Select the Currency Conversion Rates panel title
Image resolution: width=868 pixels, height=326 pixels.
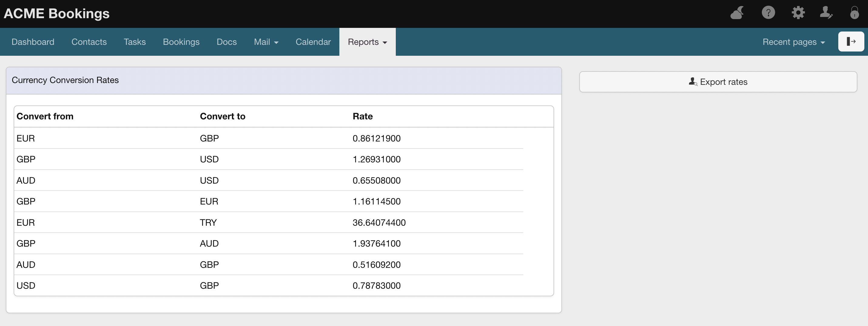[x=65, y=80]
